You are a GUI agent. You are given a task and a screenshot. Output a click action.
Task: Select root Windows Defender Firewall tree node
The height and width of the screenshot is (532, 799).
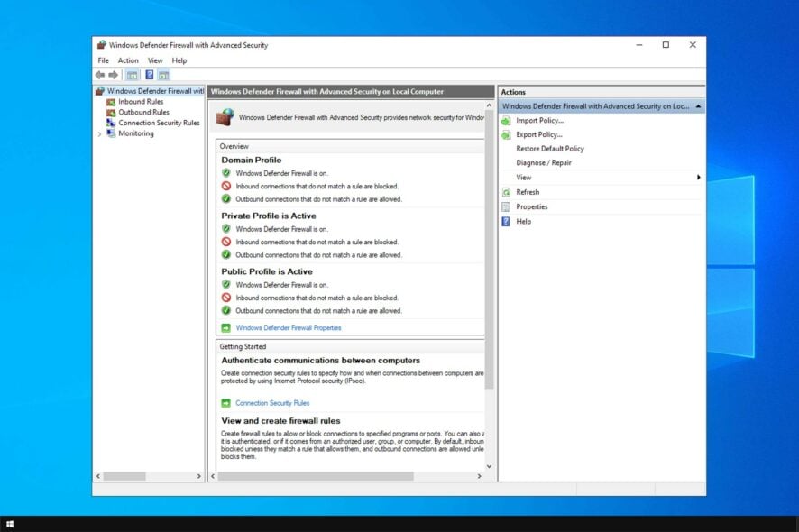click(x=155, y=91)
